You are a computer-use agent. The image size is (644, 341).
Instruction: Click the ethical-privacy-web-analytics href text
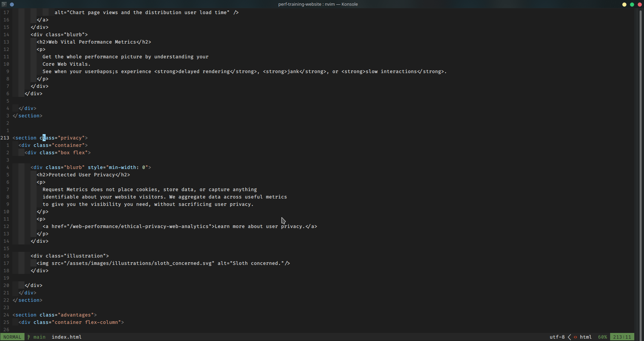coord(140,226)
